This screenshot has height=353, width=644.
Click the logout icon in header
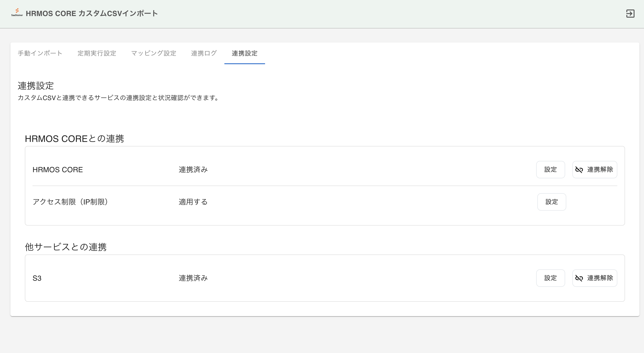[630, 14]
